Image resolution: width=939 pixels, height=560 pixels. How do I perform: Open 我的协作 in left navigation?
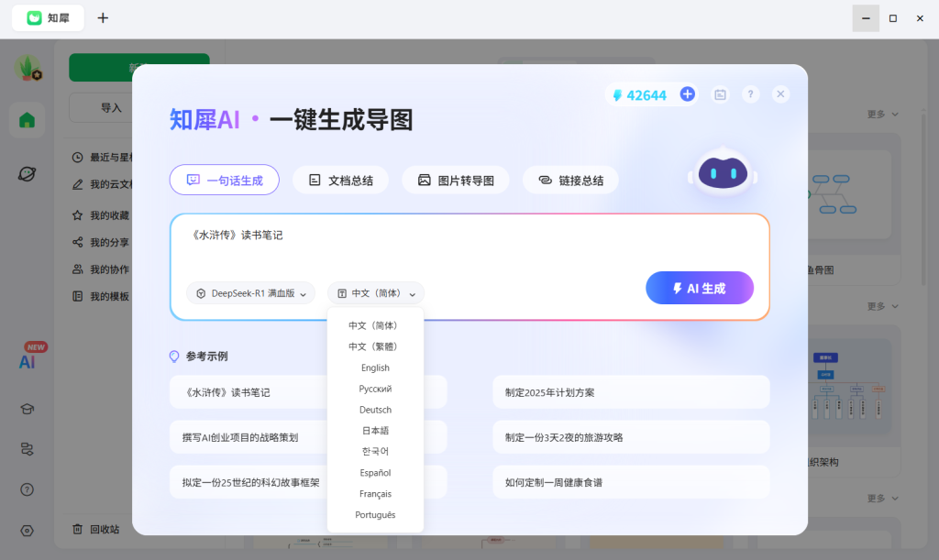click(101, 269)
